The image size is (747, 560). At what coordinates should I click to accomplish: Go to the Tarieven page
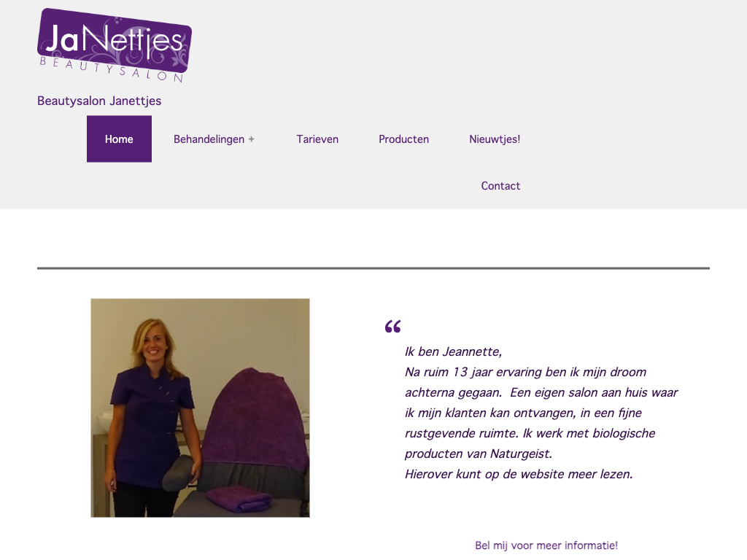coord(317,139)
